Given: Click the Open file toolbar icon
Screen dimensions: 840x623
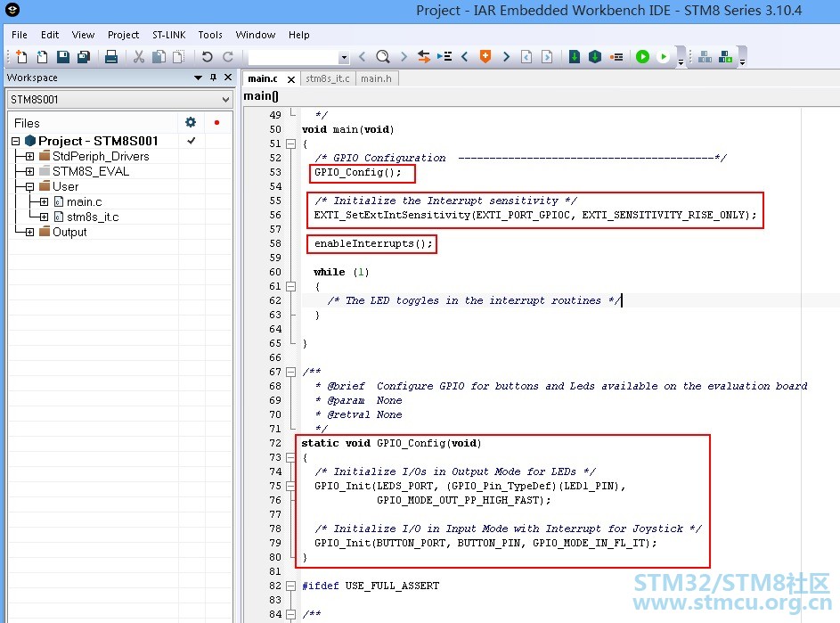Looking at the screenshot, I should pos(43,56).
